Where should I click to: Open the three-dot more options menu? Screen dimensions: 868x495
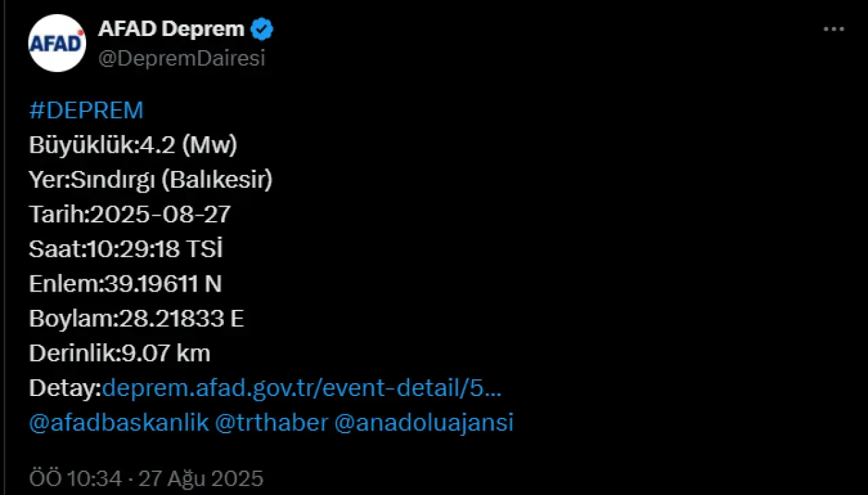coord(833,29)
